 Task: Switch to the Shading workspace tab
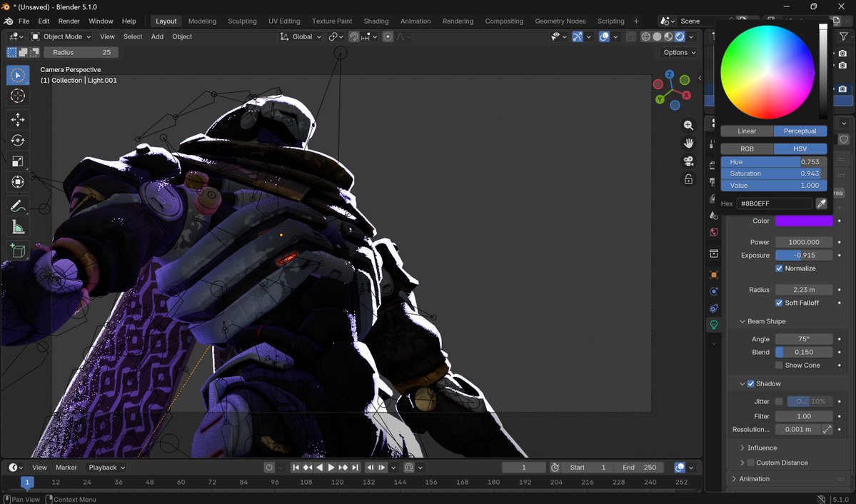click(x=376, y=21)
